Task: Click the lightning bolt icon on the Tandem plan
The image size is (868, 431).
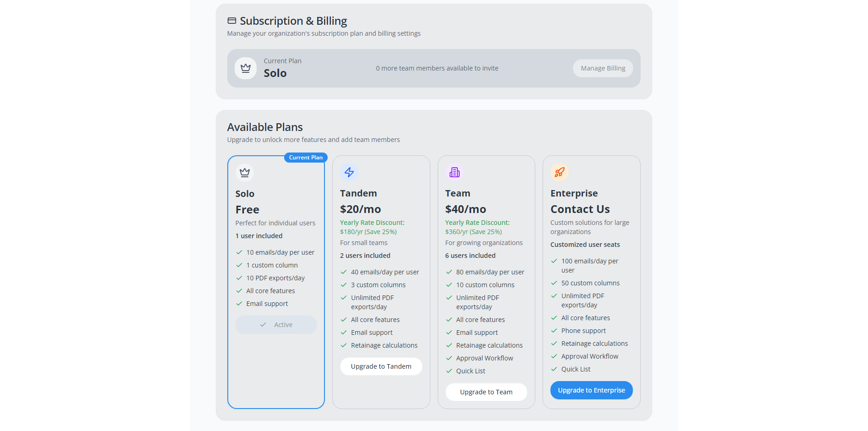Action: (349, 172)
